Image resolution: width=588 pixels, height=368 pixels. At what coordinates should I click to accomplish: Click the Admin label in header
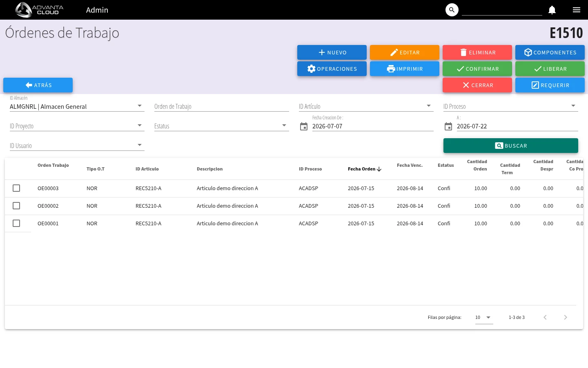click(x=97, y=10)
